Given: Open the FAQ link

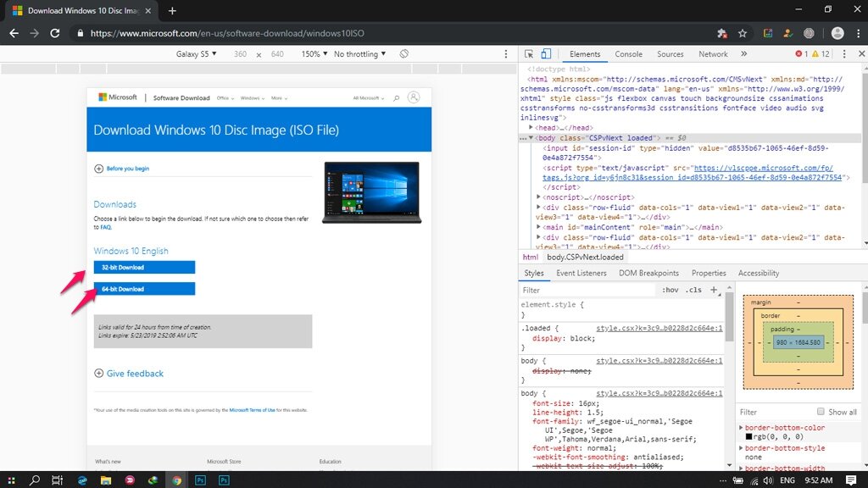Looking at the screenshot, I should [105, 227].
